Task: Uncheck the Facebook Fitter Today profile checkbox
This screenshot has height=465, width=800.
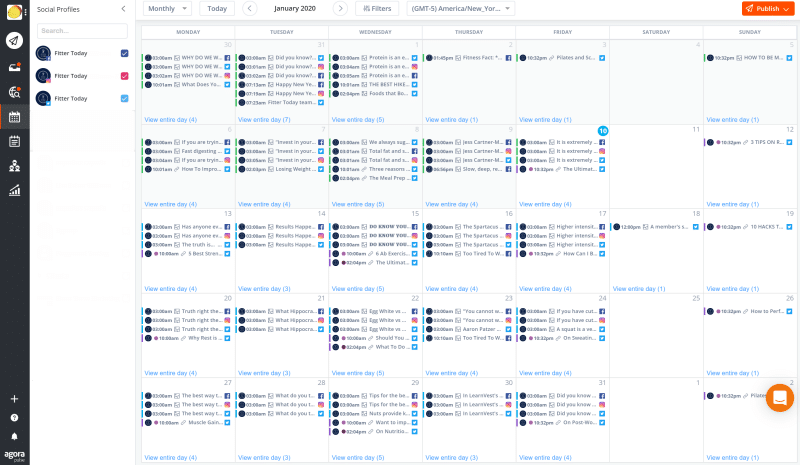Action: coord(124,53)
